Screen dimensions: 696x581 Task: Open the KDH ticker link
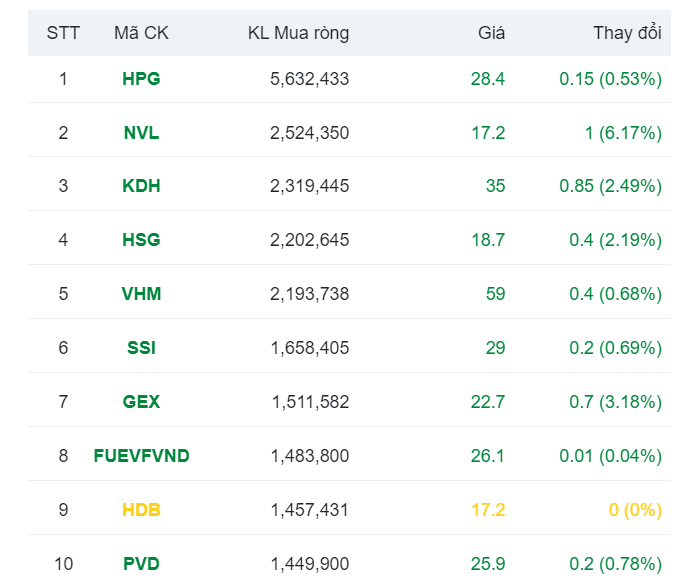(141, 186)
